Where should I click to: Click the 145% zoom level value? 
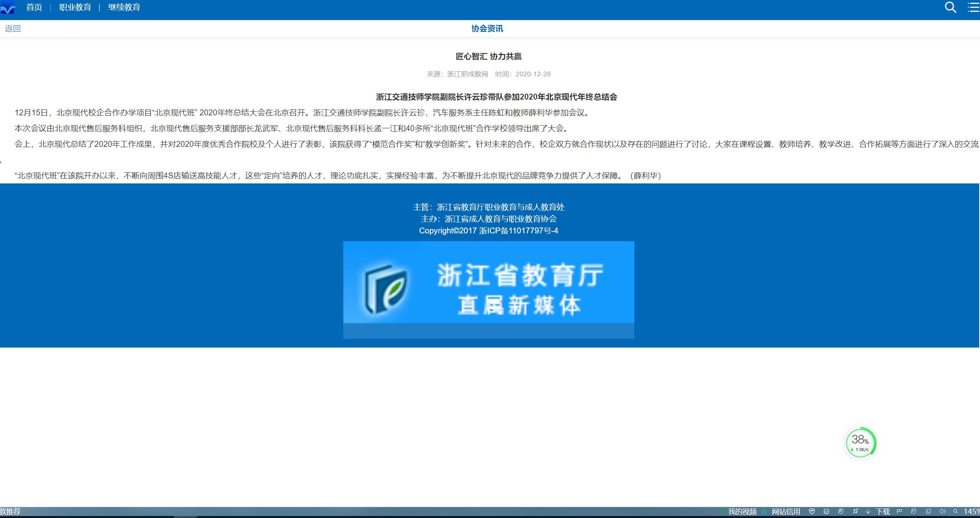click(971, 512)
